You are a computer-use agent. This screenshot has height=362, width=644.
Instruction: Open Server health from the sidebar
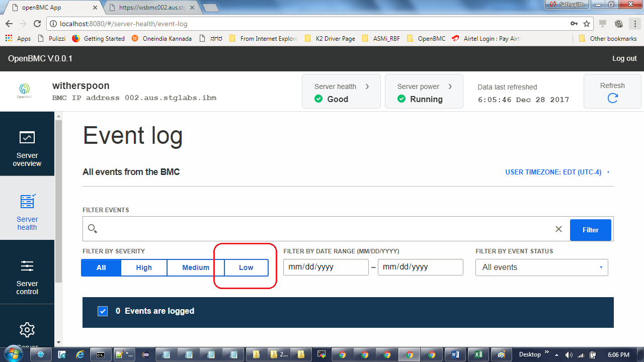point(27,201)
